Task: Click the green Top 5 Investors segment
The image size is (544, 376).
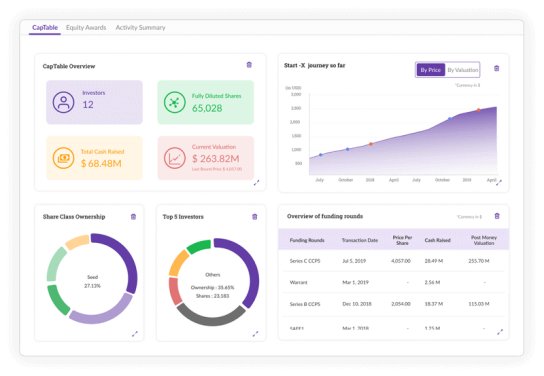Action: tap(199, 246)
